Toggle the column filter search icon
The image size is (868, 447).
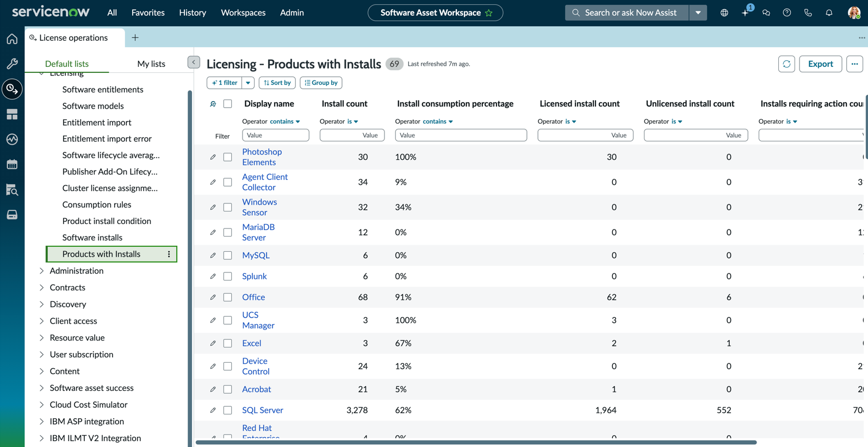pyautogui.click(x=213, y=104)
